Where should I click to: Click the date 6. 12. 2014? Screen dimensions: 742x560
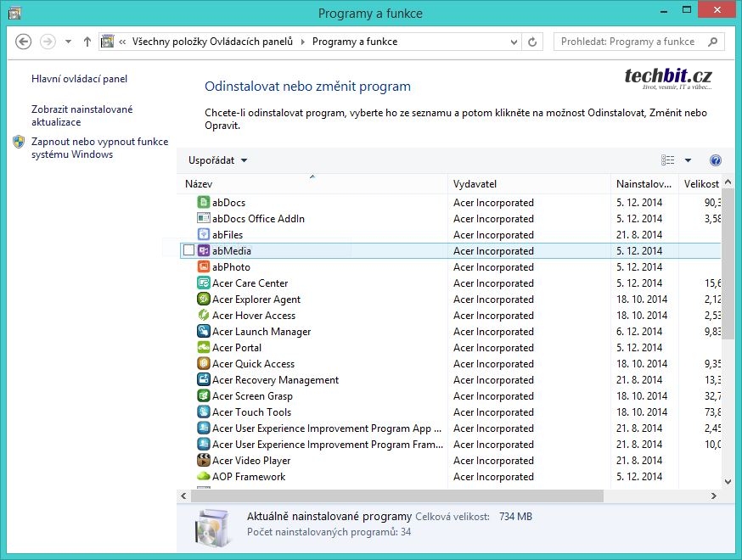[x=638, y=332]
